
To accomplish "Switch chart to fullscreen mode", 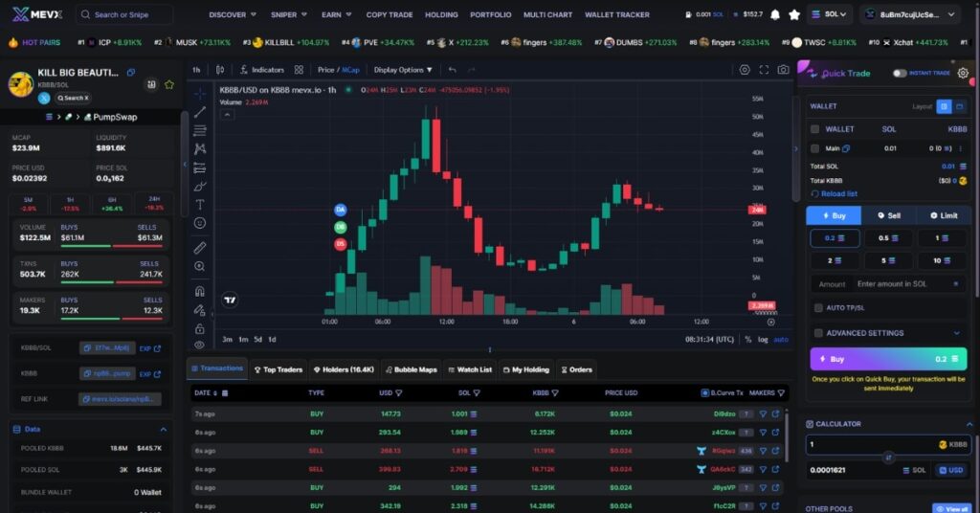I will point(764,70).
